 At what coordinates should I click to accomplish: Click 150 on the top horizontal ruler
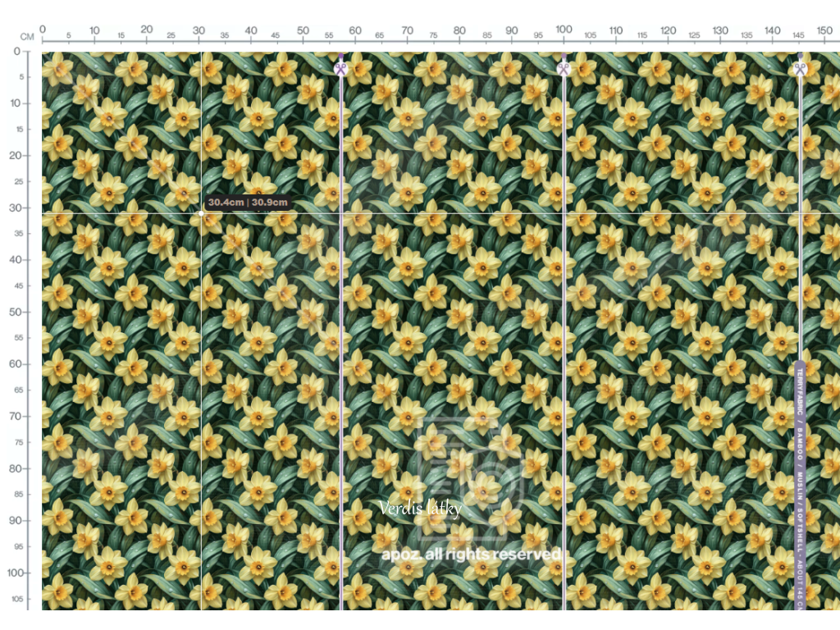tap(824, 30)
